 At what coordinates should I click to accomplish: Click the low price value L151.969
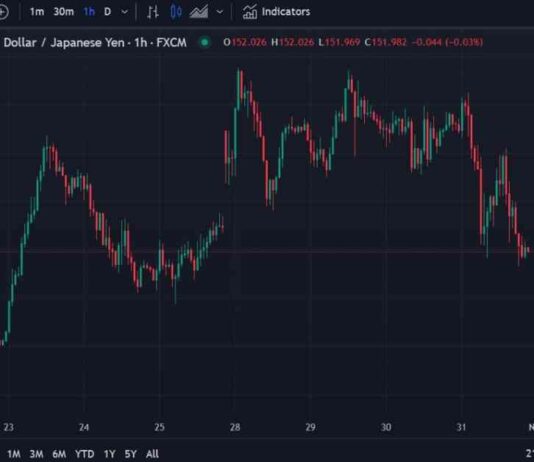[339, 43]
